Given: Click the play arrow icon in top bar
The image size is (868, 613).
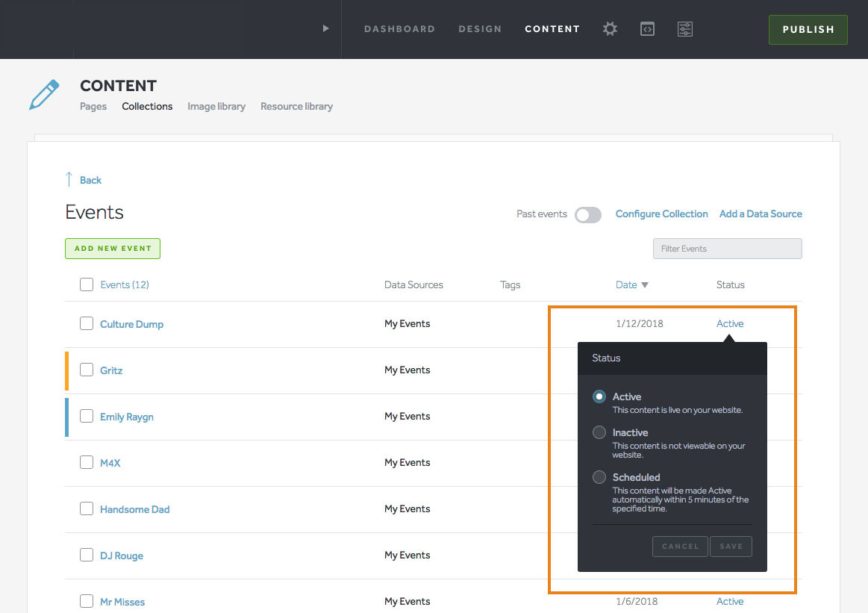Looking at the screenshot, I should (325, 29).
